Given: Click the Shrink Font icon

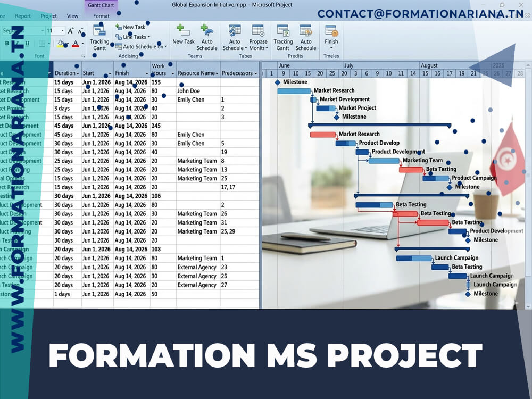Looking at the screenshot, I should (80, 31).
